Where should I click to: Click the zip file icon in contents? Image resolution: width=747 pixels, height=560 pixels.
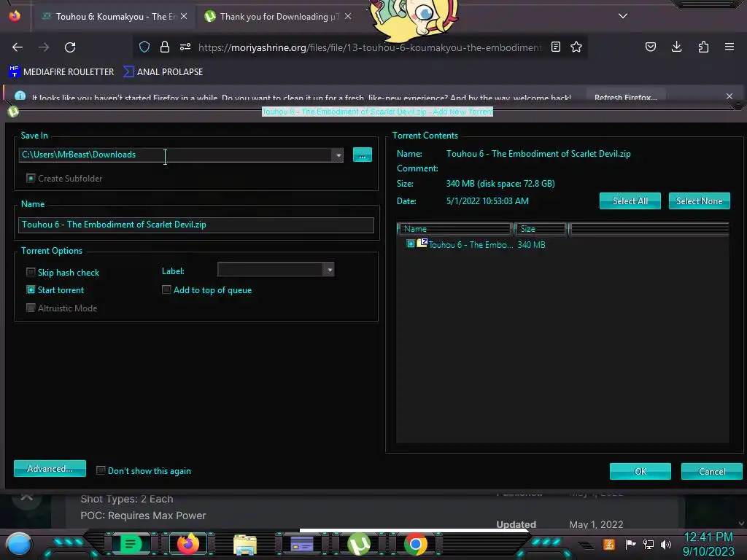click(422, 243)
